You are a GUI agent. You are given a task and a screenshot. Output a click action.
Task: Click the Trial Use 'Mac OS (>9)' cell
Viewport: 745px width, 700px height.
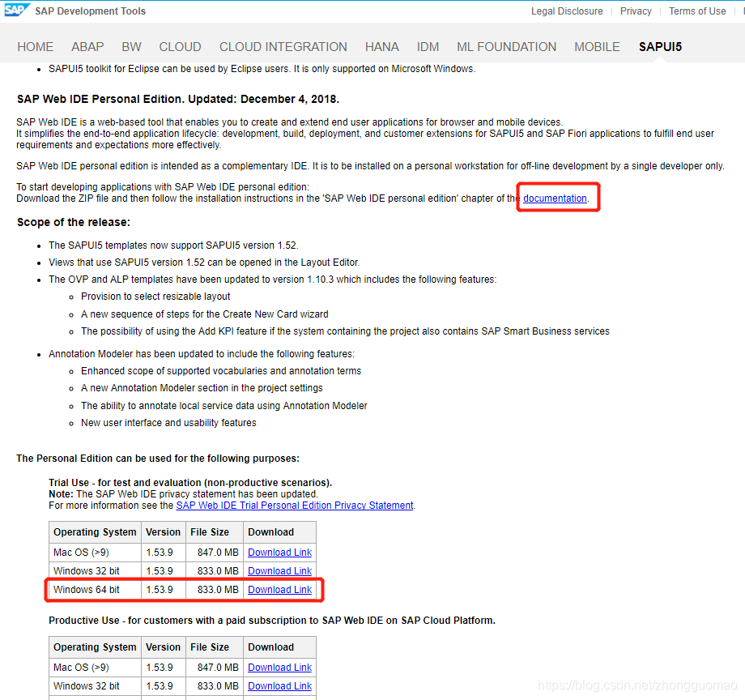pyautogui.click(x=95, y=553)
